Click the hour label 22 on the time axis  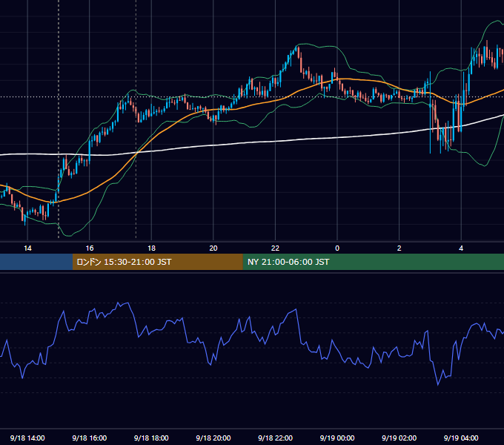pyautogui.click(x=275, y=248)
